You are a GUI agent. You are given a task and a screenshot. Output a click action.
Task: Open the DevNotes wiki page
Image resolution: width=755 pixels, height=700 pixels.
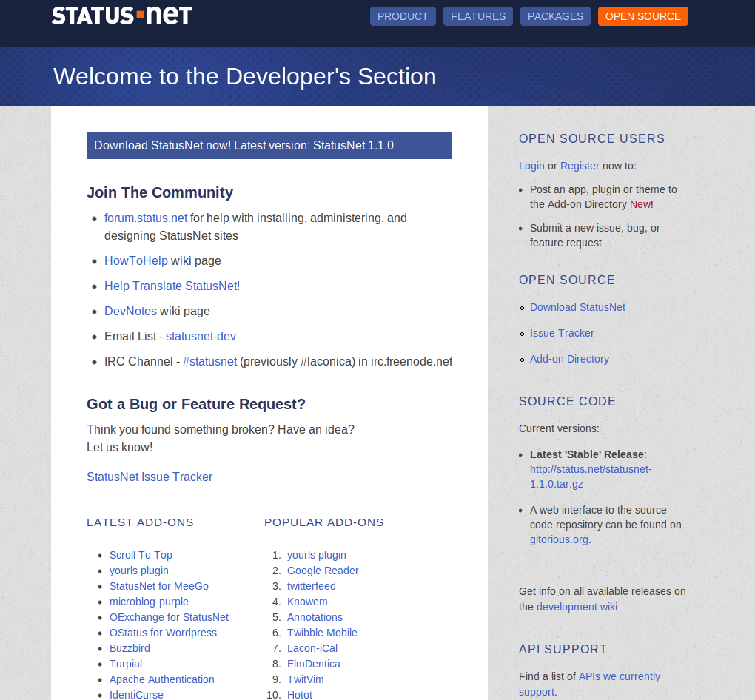(130, 311)
